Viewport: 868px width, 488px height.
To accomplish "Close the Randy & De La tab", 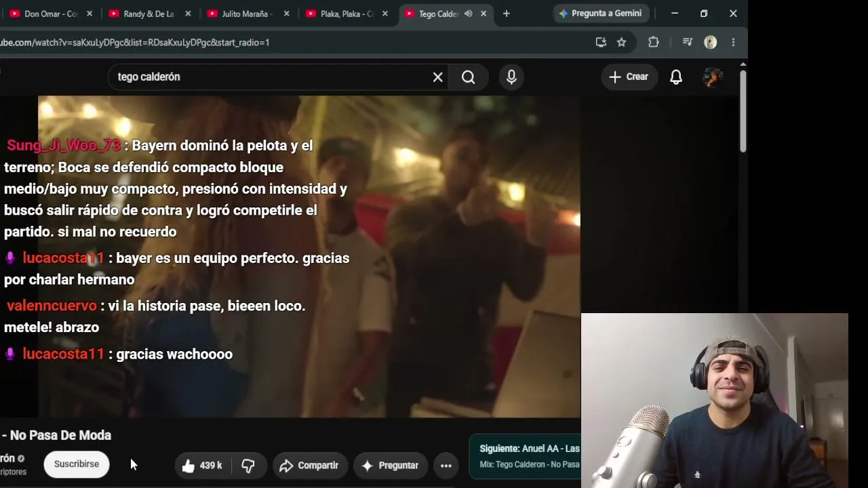I will click(188, 14).
